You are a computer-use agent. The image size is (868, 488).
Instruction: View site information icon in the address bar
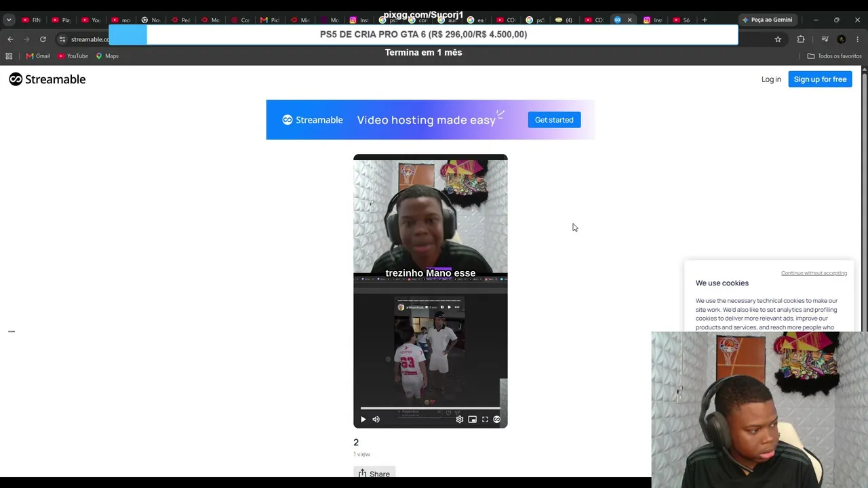click(62, 39)
